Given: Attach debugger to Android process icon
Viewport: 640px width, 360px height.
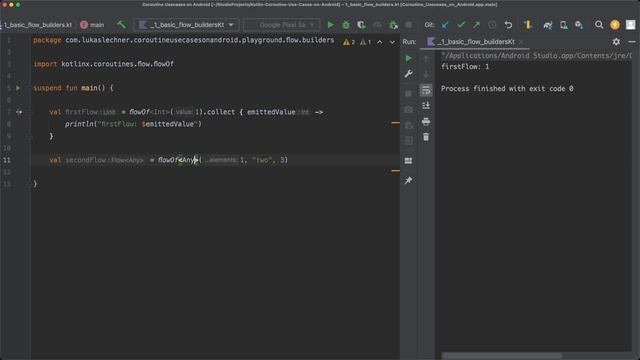Looking at the screenshot, I should coord(393,24).
